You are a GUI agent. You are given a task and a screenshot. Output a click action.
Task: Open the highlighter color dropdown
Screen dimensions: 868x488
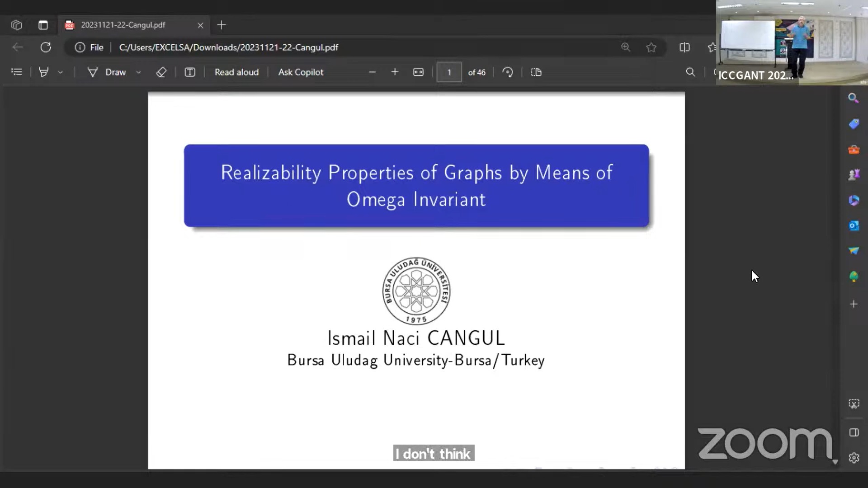coord(61,72)
